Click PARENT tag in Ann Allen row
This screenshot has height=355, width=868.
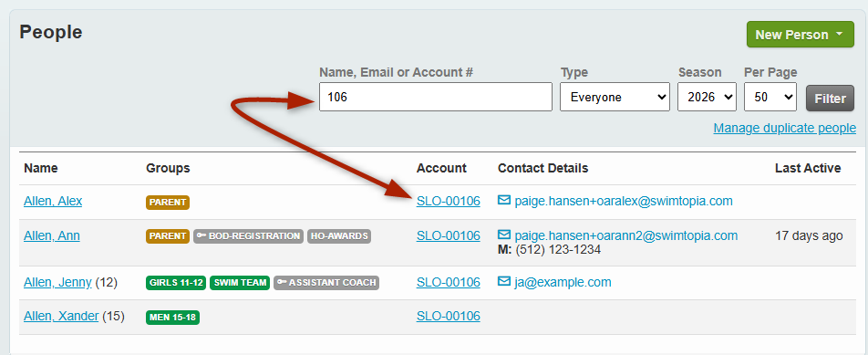(168, 236)
